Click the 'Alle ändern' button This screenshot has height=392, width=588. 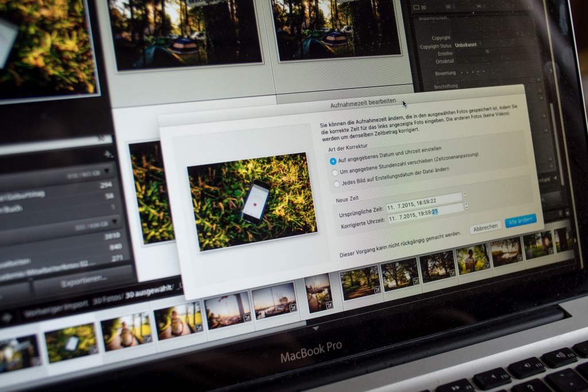coord(520,221)
